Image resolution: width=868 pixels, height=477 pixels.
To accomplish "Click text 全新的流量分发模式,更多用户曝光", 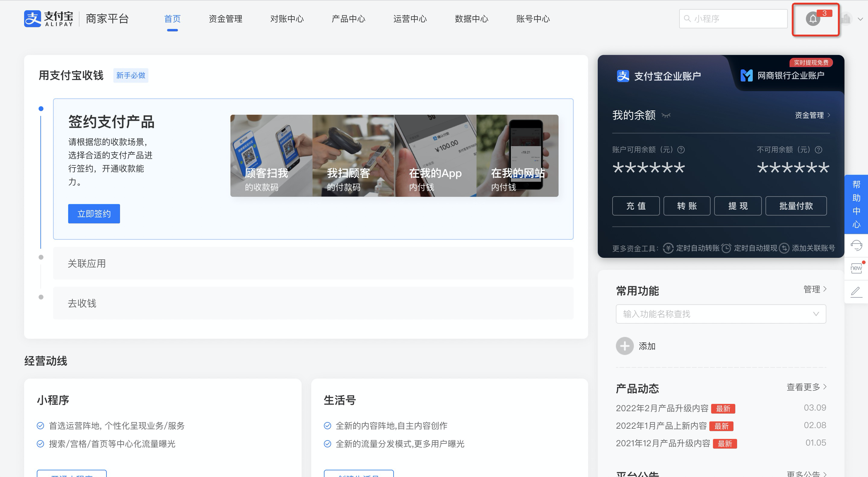I will [x=400, y=444].
